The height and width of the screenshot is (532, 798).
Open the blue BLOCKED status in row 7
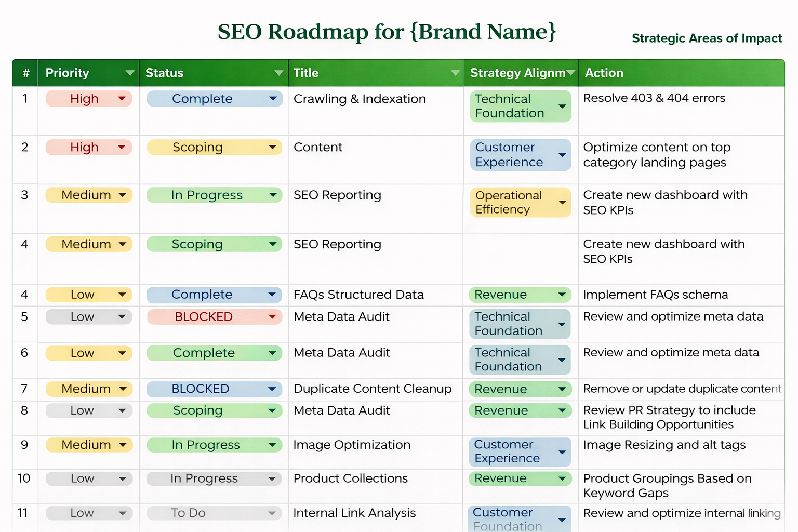pyautogui.click(x=214, y=389)
